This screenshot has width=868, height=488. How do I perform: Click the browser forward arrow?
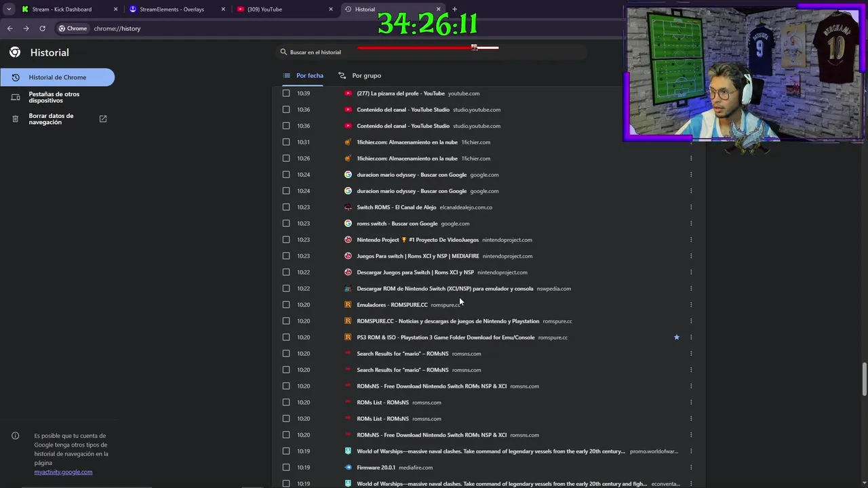tap(26, 28)
